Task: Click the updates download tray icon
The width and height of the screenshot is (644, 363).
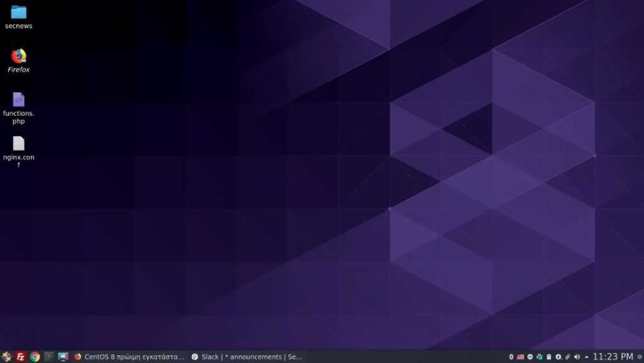Action: click(x=558, y=357)
